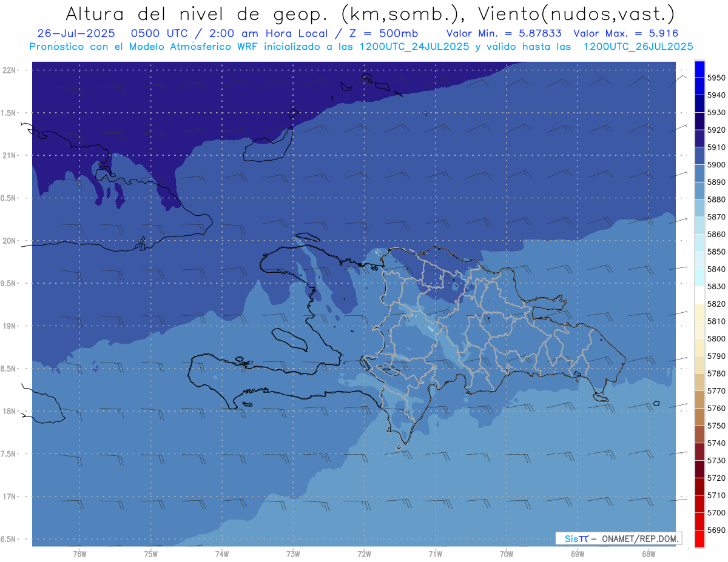728x562 pixels.
Task: Click the '74W' longitude axis label
Action: click(222, 554)
